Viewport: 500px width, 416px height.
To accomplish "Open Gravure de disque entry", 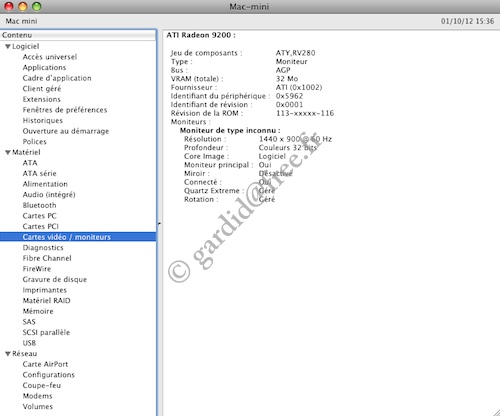I will [55, 280].
